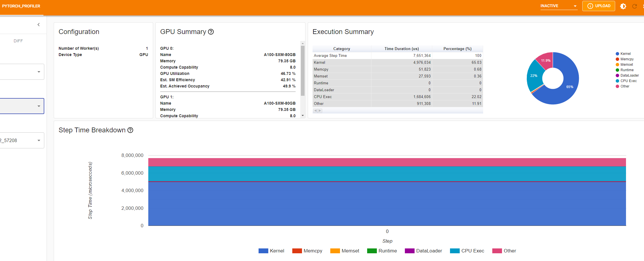Toggle Kernel series in bottom chart legend
Viewport: 644px width, 261px height.
coord(271,251)
